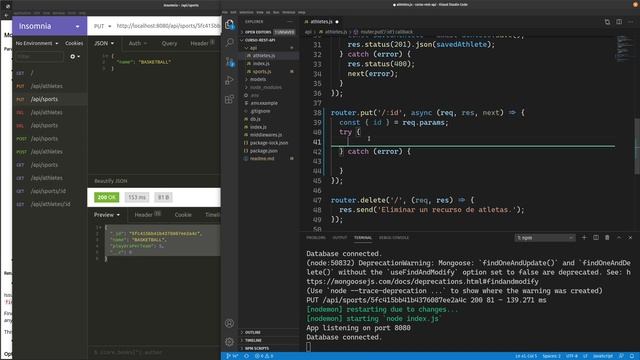The height and width of the screenshot is (360, 640).
Task: Open the Search view in VS Code activity bar
Action: [x=230, y=42]
